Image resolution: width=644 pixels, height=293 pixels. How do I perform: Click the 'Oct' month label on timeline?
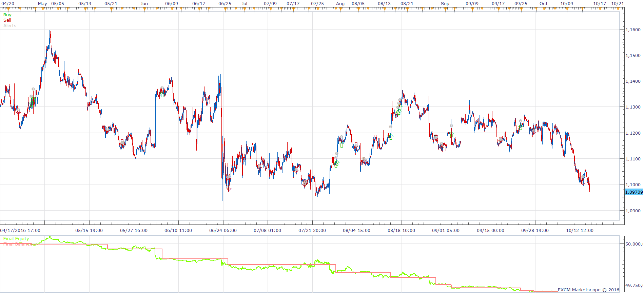544,4
